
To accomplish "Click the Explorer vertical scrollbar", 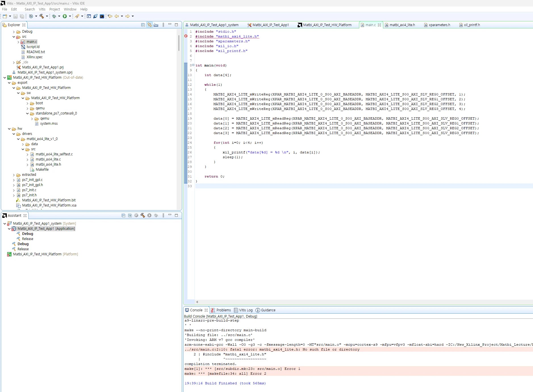I will pyautogui.click(x=179, y=43).
